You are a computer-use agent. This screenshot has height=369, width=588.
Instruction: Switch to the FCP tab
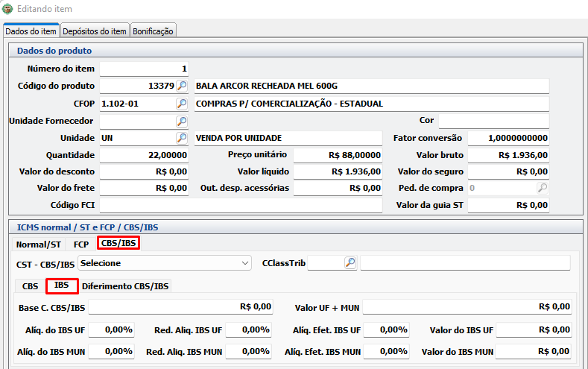click(81, 244)
